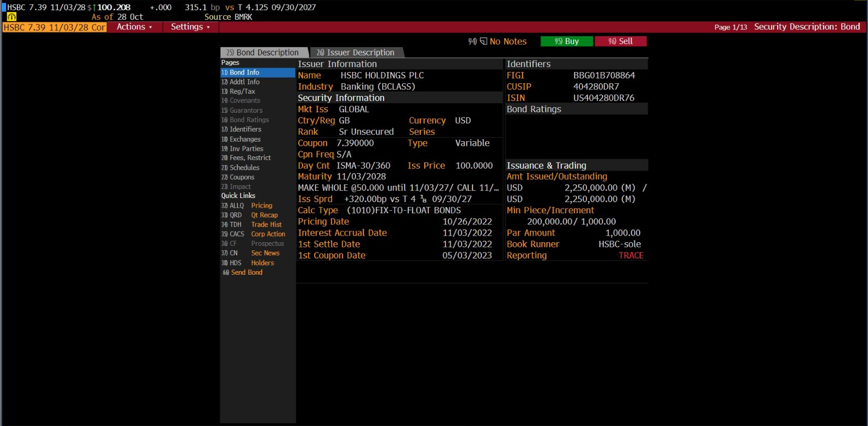This screenshot has height=426, width=868.
Task: Click the Currency field label
Action: pyautogui.click(x=427, y=121)
